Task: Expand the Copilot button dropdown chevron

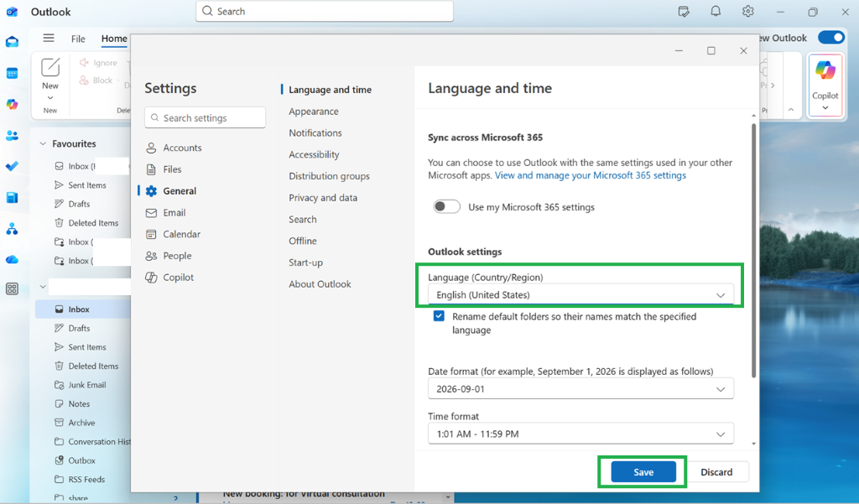Action: point(825,108)
